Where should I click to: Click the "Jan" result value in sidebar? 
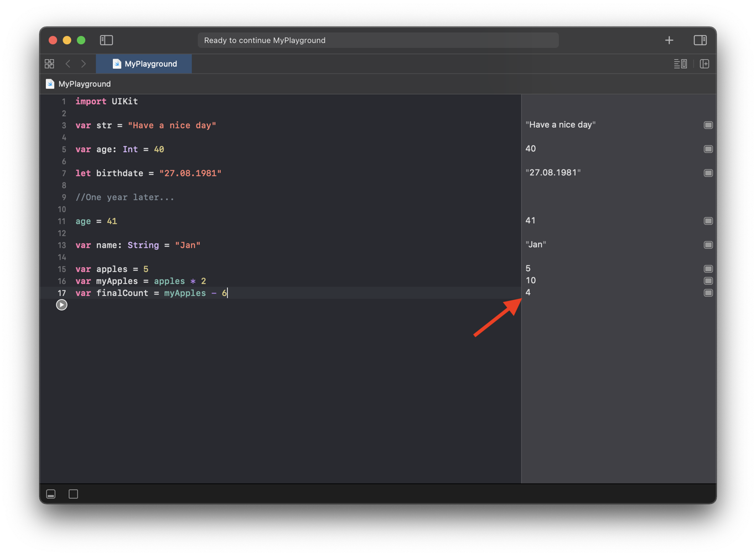536,244
